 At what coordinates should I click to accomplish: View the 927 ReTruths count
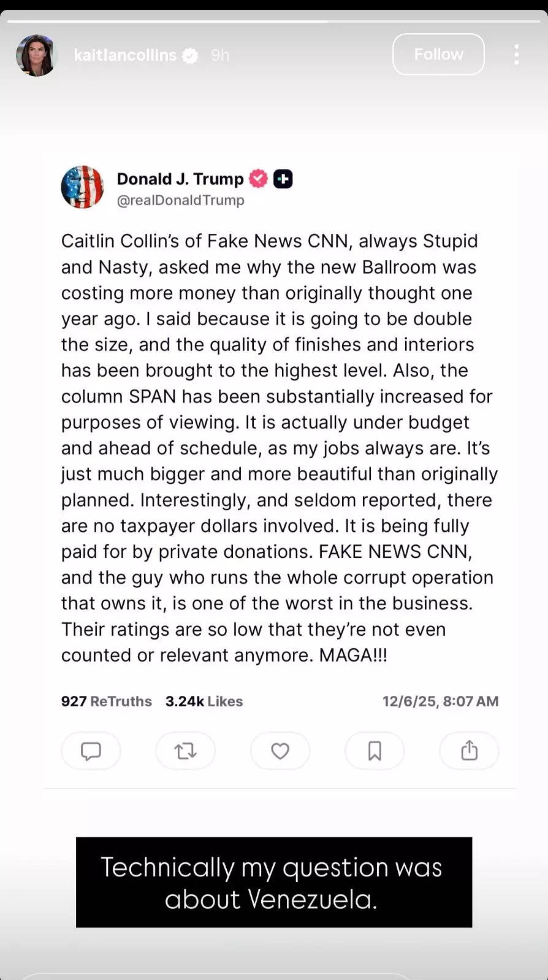click(106, 701)
